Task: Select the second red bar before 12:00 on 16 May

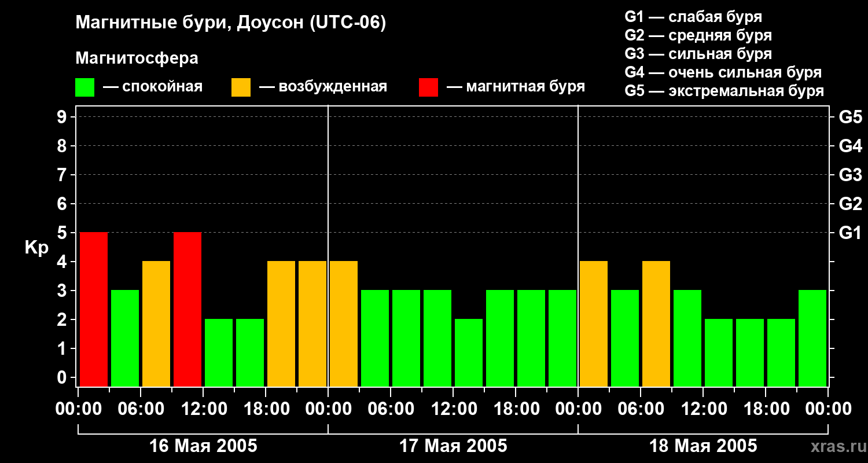Action: point(187,309)
